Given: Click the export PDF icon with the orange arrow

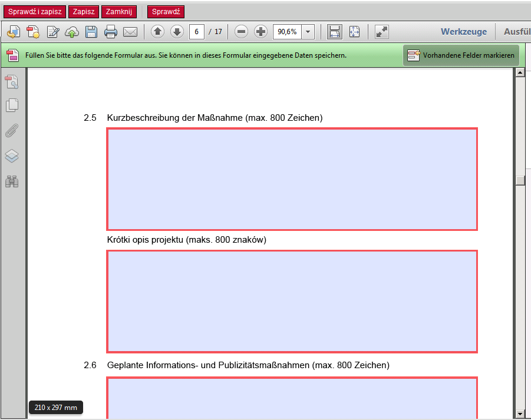Looking at the screenshot, I should point(14,32).
